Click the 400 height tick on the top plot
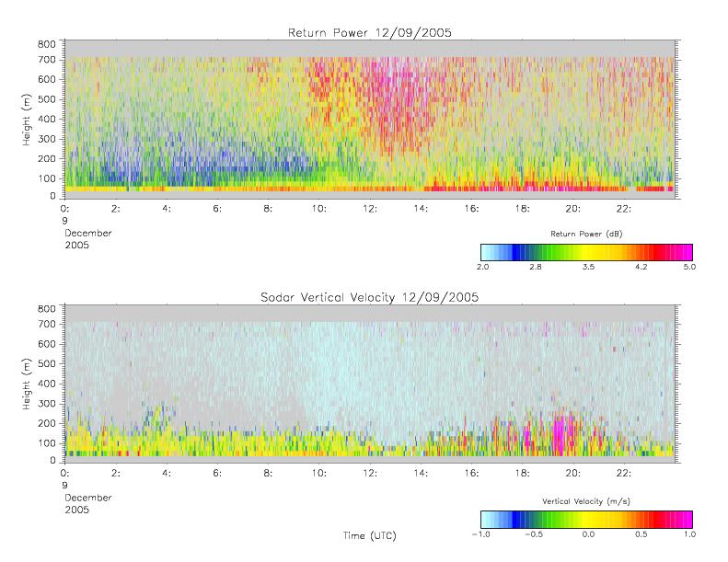Viewport: 728px width, 562px height. 46,119
